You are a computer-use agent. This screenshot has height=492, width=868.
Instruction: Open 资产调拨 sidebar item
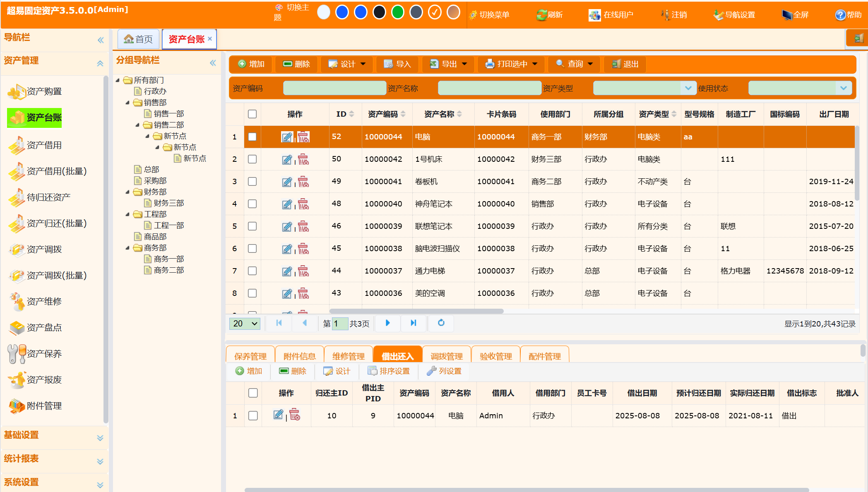point(35,250)
